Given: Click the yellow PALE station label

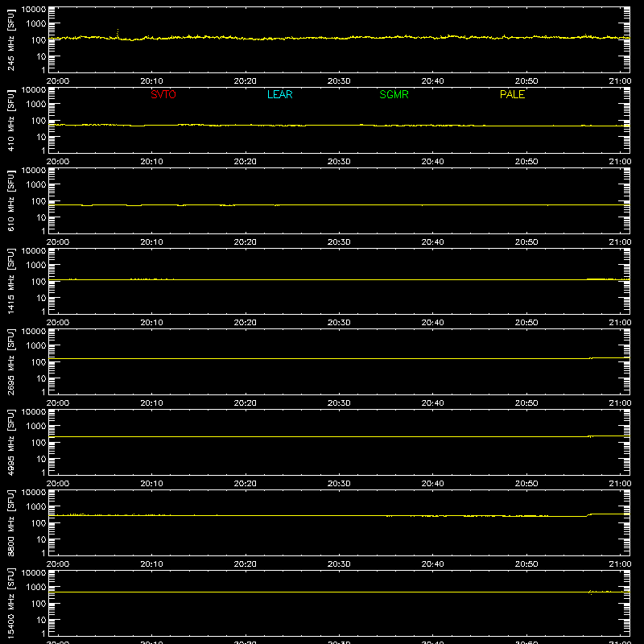Looking at the screenshot, I should (512, 94).
